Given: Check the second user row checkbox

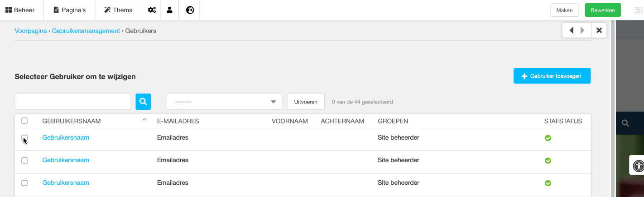Looking at the screenshot, I should [x=24, y=160].
